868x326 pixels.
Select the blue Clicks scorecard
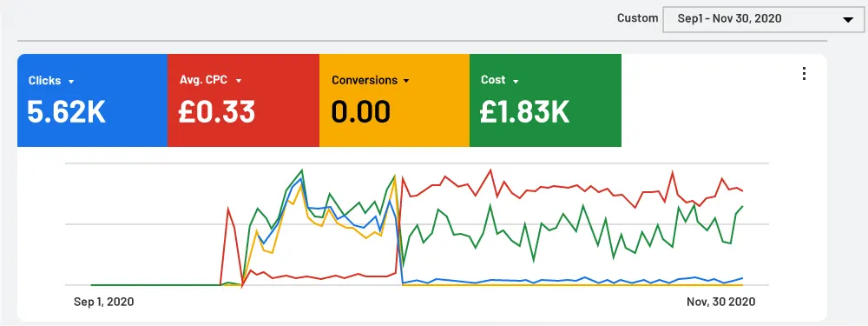point(93,100)
